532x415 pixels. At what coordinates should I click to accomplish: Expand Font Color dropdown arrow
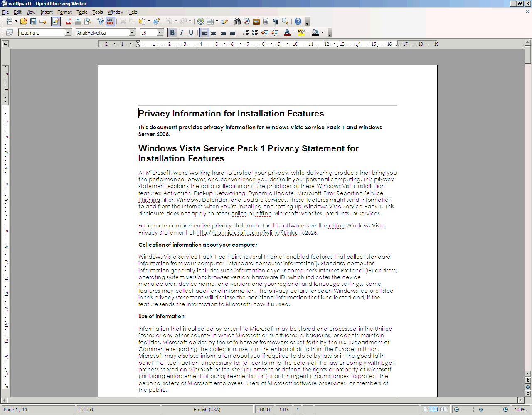294,32
